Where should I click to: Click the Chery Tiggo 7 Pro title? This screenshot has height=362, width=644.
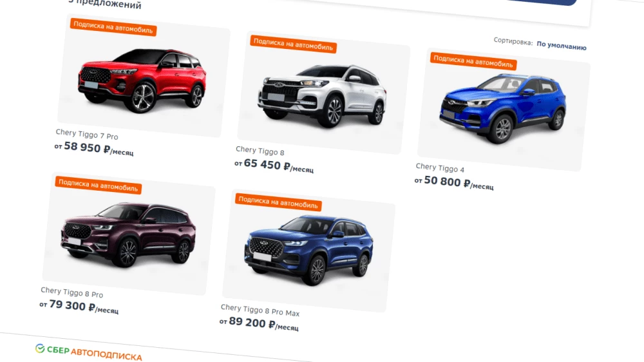click(87, 135)
